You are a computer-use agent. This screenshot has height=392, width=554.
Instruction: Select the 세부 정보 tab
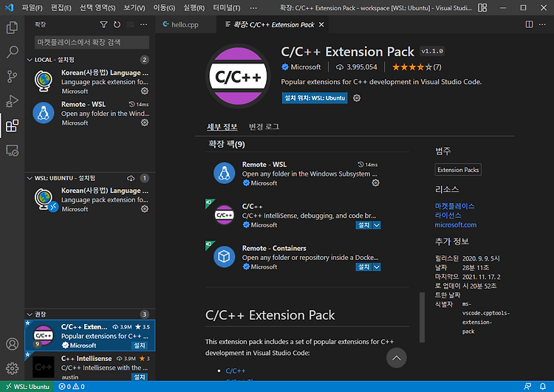222,127
